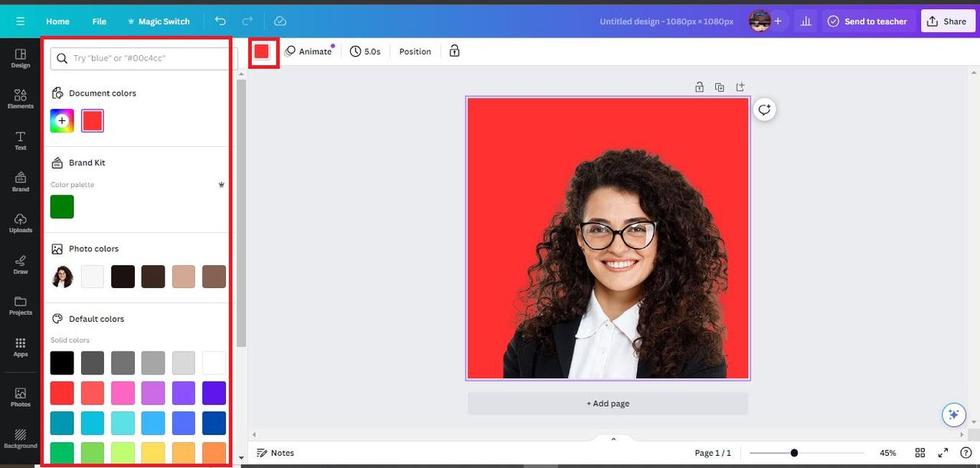The height and width of the screenshot is (468, 980).
Task: Click the Animate button
Action: click(x=309, y=51)
